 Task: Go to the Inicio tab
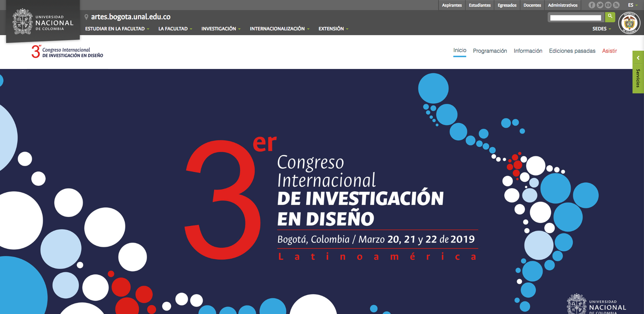click(460, 50)
